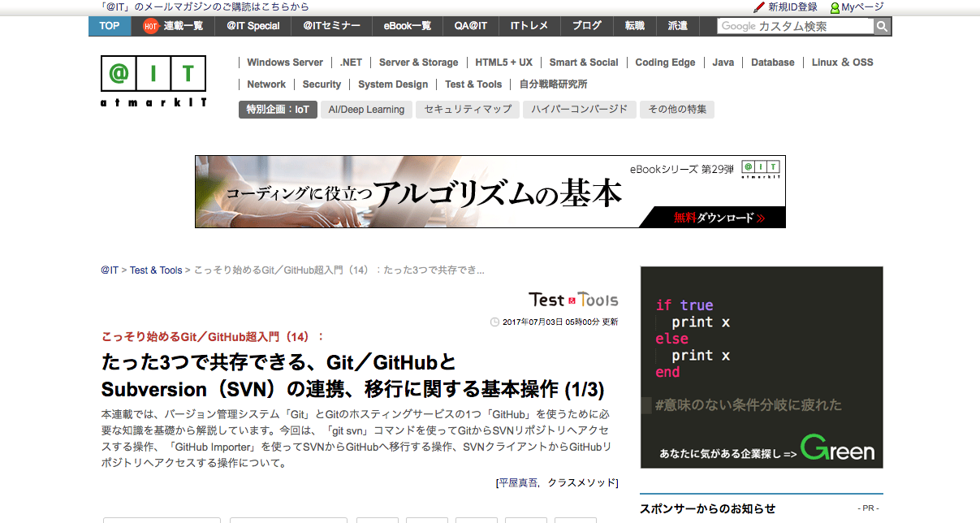Open こっそり始めるGit／GitHub超入門（14）series link
The width and height of the screenshot is (980, 523).
(213, 336)
